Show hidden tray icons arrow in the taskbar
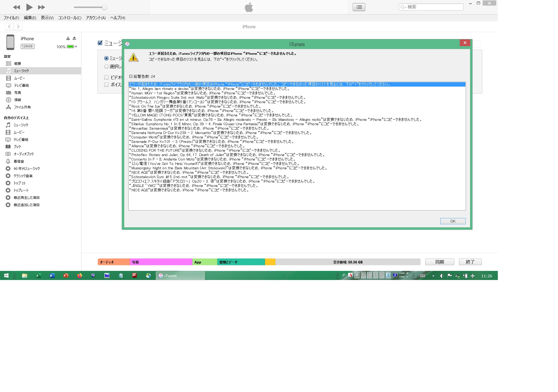Screen dimensions: 558x392 [433, 276]
